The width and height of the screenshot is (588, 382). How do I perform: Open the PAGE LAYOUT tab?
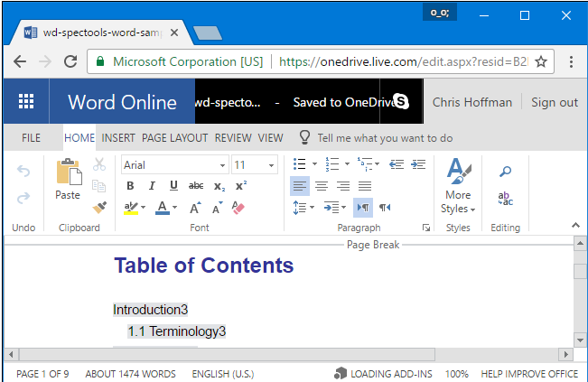tap(175, 138)
